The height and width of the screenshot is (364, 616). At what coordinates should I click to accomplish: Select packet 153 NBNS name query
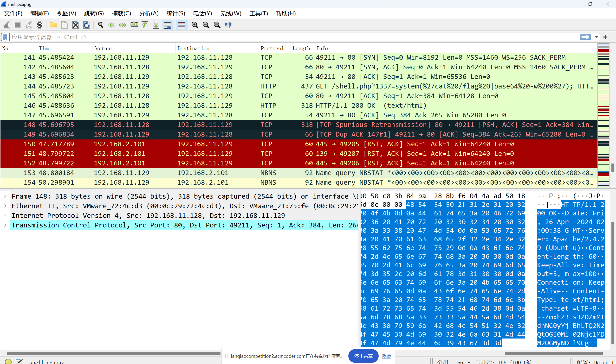click(x=299, y=173)
